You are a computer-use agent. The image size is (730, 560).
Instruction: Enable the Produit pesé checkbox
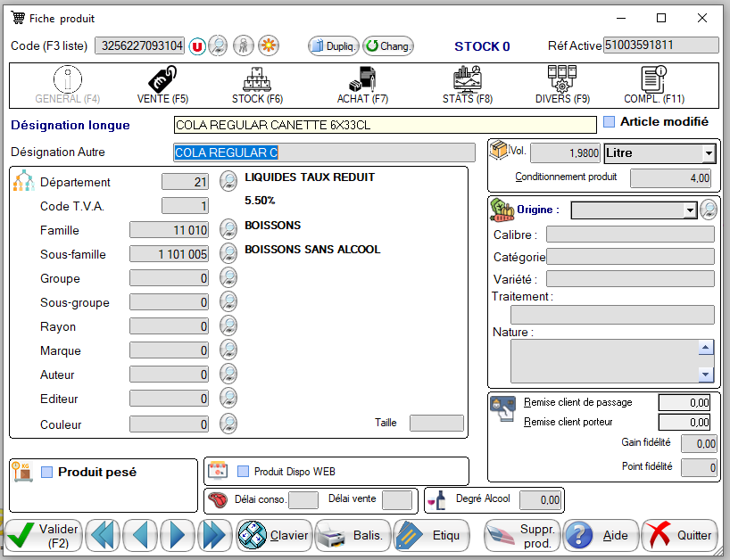pos(47,472)
